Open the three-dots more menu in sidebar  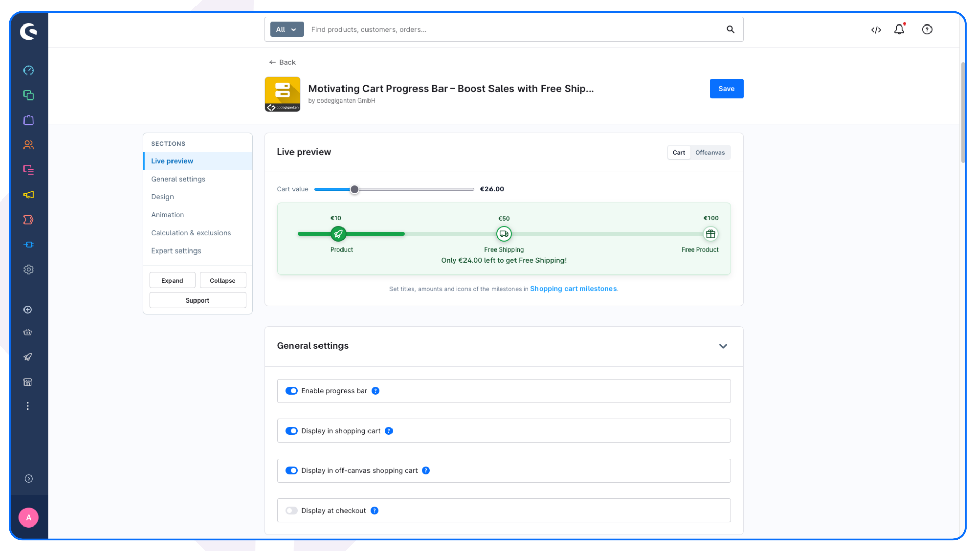(x=28, y=406)
